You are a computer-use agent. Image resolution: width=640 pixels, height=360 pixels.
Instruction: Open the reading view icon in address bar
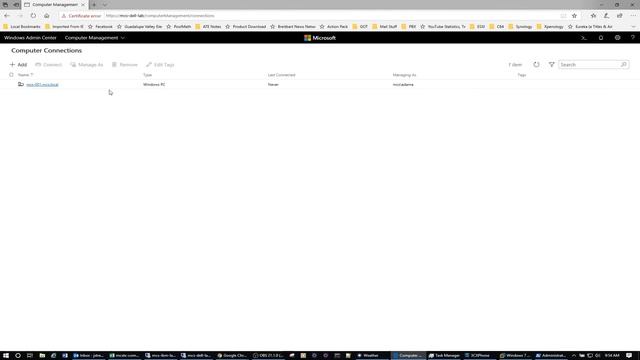[563, 16]
